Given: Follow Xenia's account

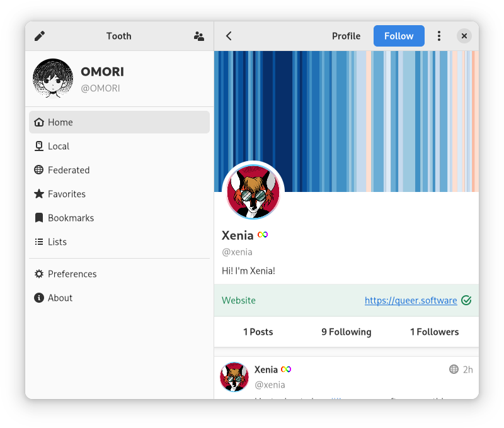Looking at the screenshot, I should pyautogui.click(x=399, y=36).
